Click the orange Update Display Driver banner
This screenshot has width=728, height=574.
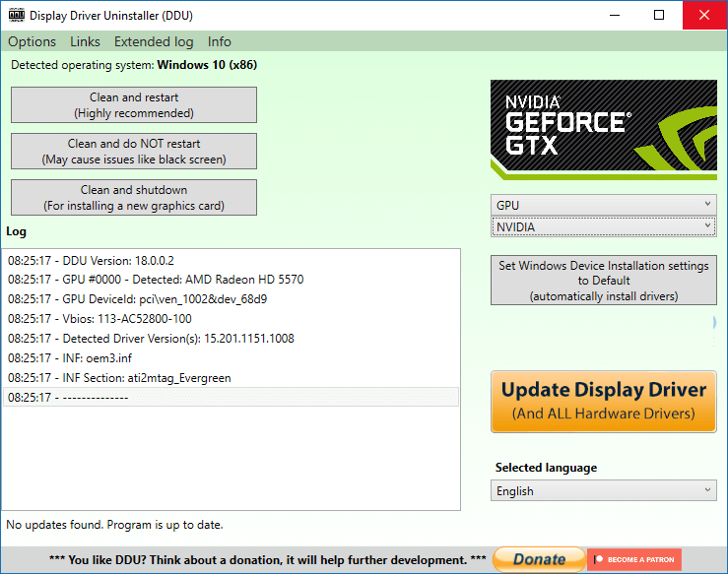[603, 401]
